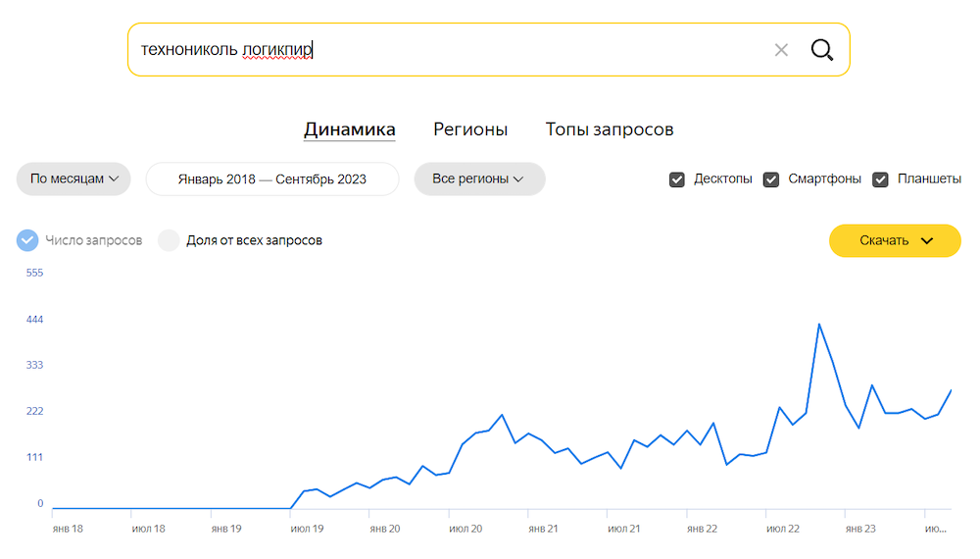Viewport: 980px width, 559px height.
Task: Select the Число запросов radio option
Action: tap(28, 240)
